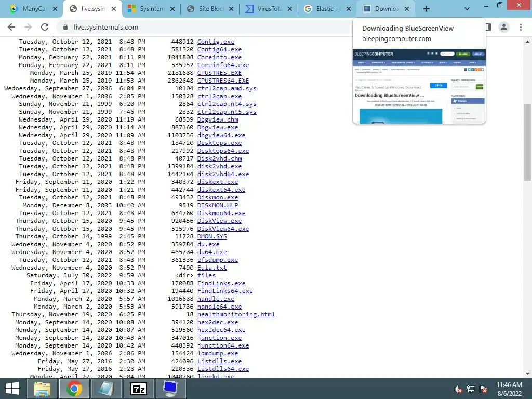Open the du64.exe link

(212, 252)
